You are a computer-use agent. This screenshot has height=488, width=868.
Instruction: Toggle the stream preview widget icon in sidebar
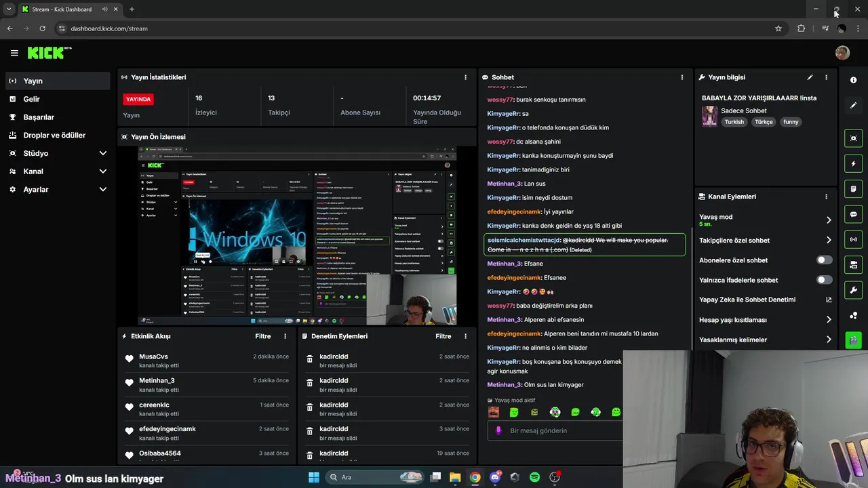[853, 138]
